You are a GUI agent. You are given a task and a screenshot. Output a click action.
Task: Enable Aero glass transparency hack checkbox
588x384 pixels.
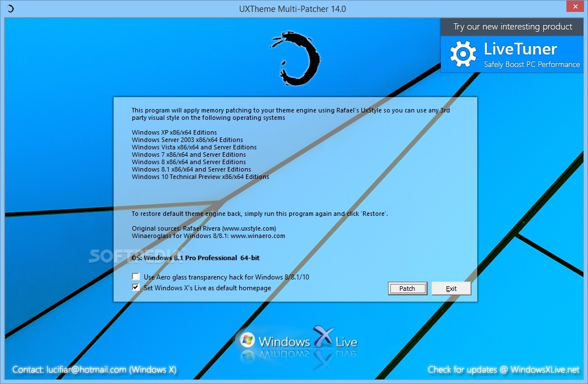point(136,277)
